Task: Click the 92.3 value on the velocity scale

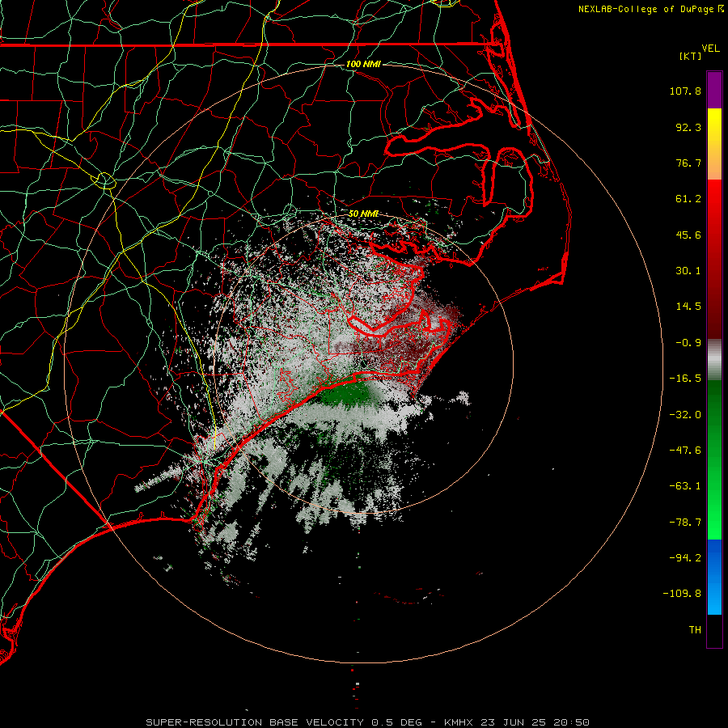Action: [688, 127]
